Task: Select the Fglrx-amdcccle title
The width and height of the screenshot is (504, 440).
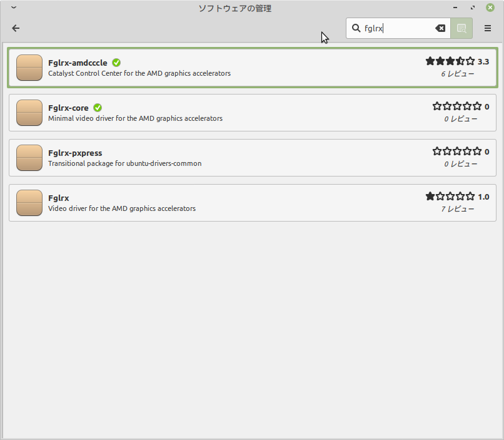Action: click(x=78, y=63)
